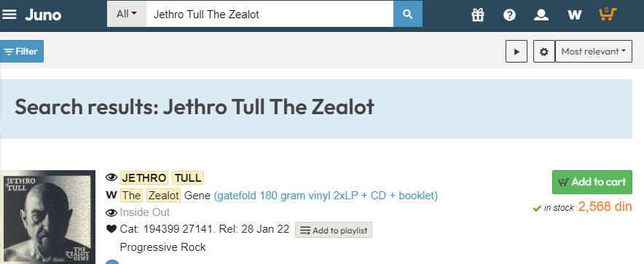
Task: Open the wishlist W icon in header
Action: click(574, 15)
